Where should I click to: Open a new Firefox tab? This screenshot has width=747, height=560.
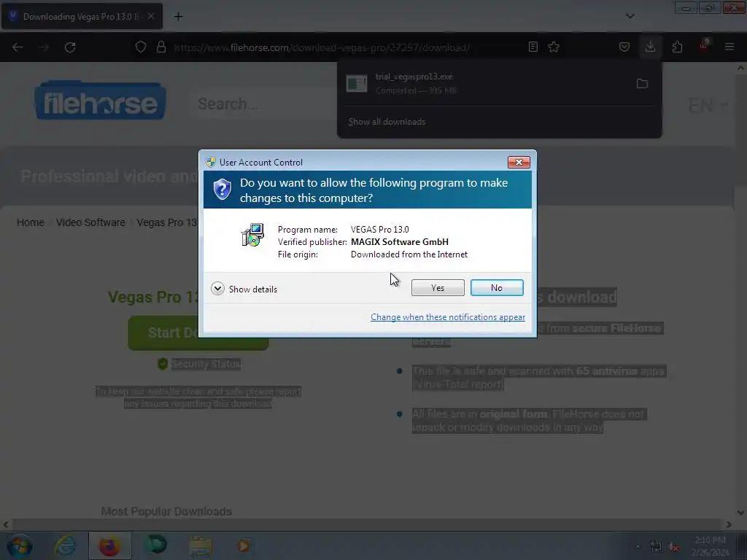click(x=178, y=17)
